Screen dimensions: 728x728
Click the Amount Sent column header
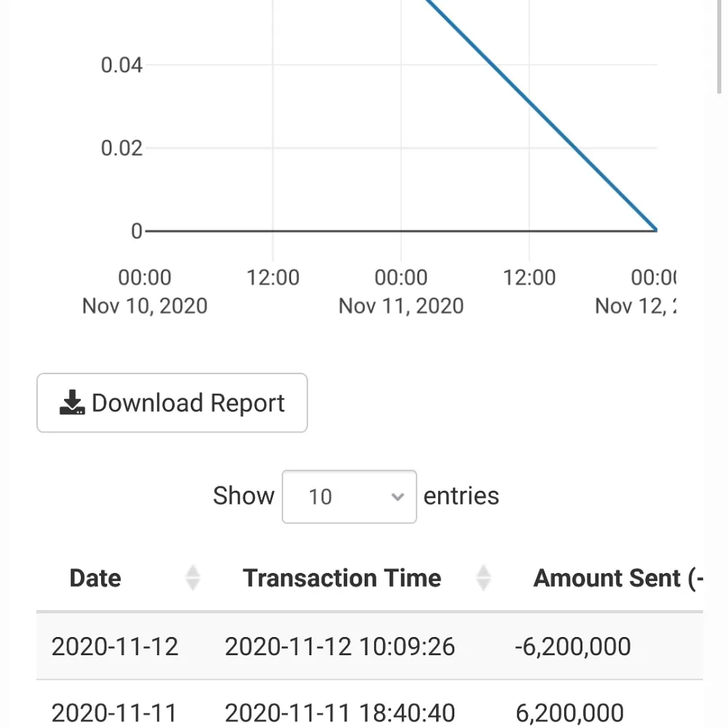point(617,578)
